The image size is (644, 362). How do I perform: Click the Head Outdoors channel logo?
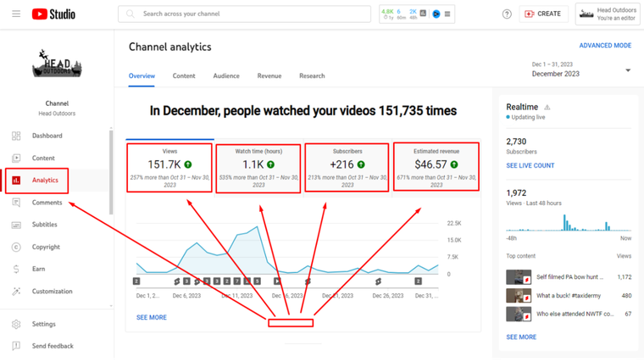point(57,64)
